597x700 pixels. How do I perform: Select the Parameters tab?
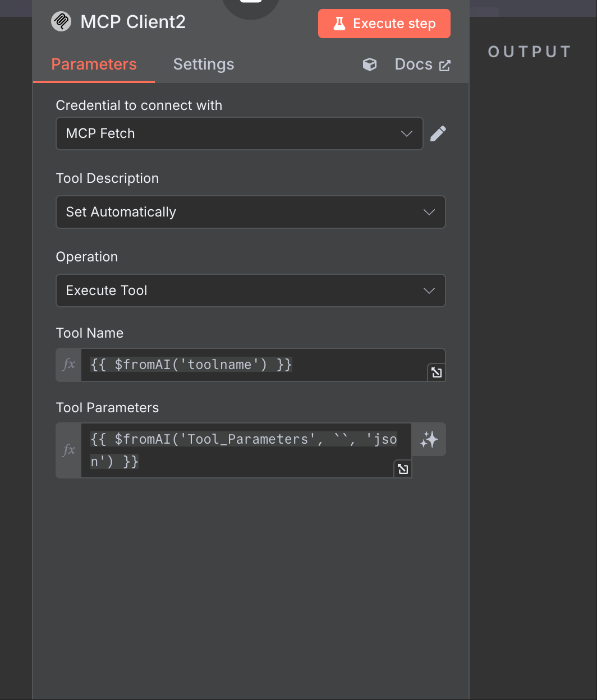94,65
